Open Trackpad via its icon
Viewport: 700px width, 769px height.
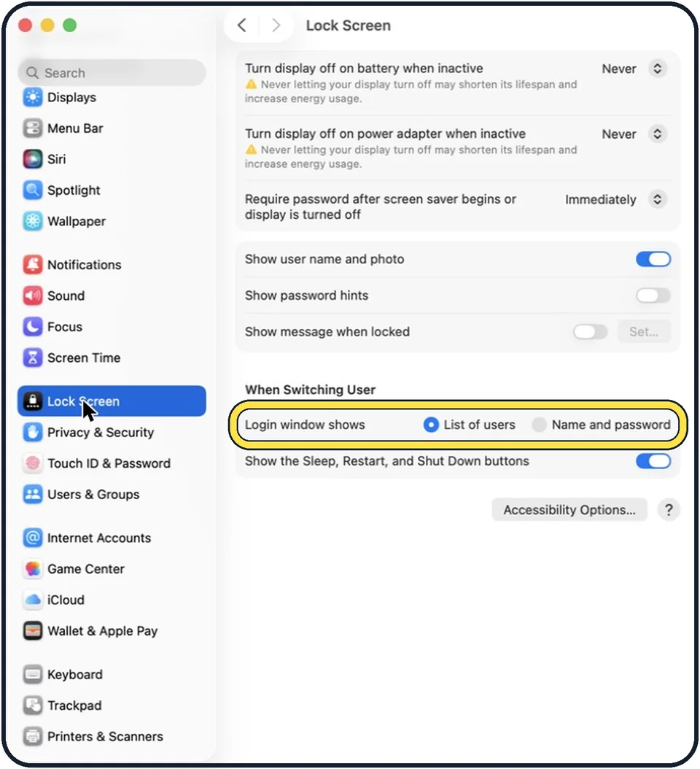[x=33, y=706]
